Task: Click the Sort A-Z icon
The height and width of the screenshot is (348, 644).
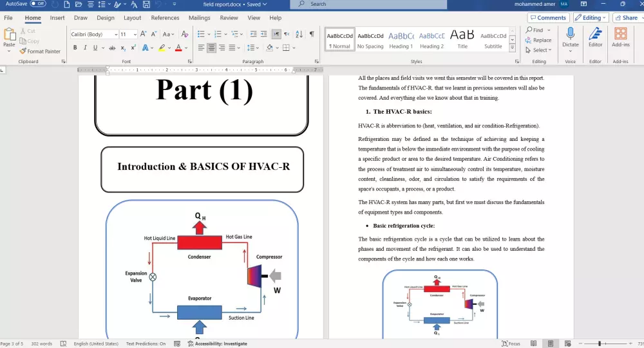Action: coord(299,34)
